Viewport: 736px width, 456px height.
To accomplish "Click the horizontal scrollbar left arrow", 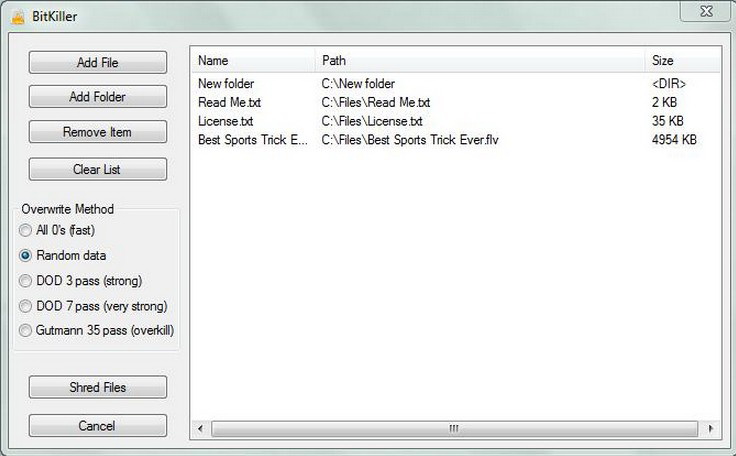I will tap(201, 428).
